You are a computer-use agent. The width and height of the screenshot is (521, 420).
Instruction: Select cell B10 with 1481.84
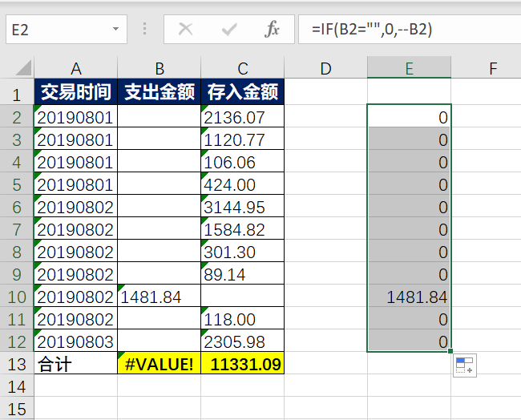[x=160, y=296]
